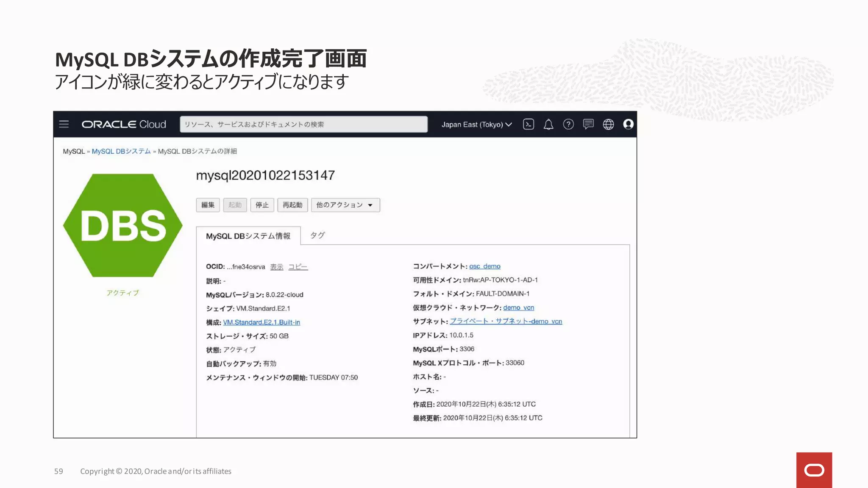Open the user profile icon
The image size is (868, 488).
pyautogui.click(x=628, y=124)
